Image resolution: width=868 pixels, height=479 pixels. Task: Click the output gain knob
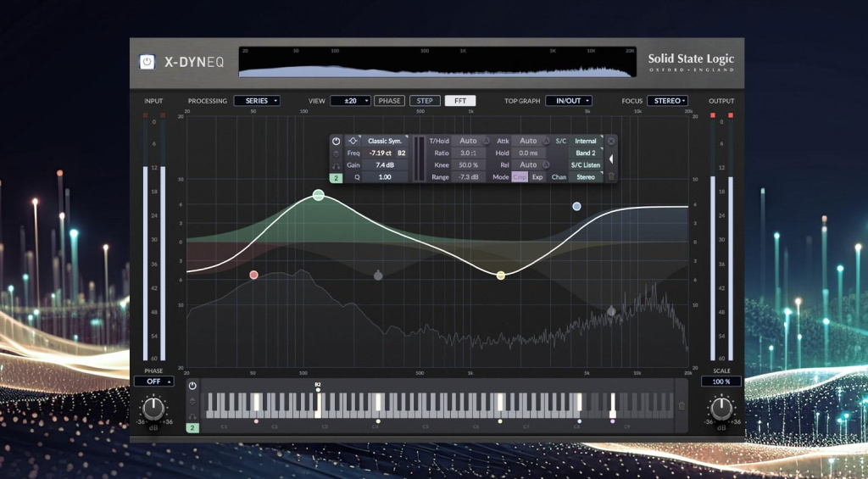click(721, 409)
